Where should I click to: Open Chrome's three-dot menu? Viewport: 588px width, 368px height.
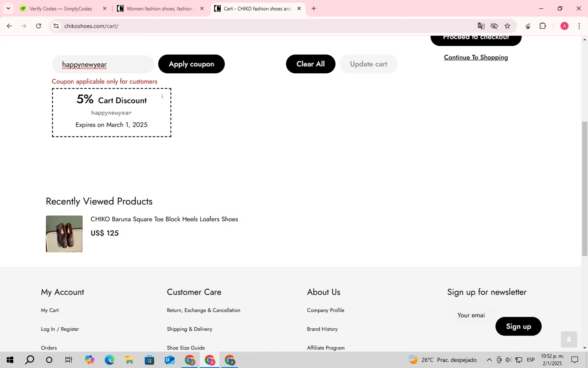point(579,26)
